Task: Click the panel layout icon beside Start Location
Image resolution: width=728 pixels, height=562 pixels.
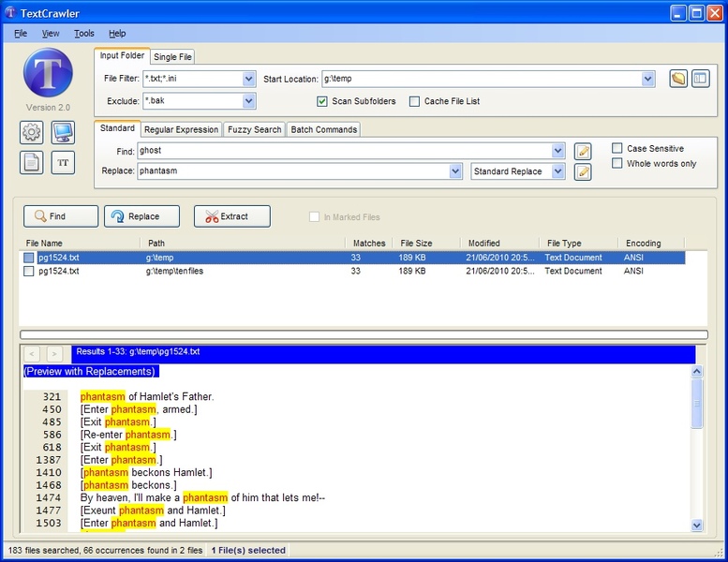Action: tap(700, 79)
